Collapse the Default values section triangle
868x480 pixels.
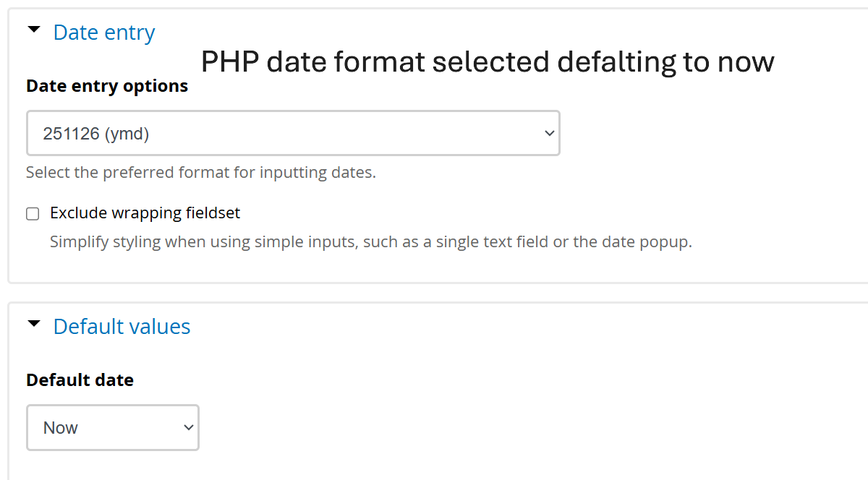33,325
